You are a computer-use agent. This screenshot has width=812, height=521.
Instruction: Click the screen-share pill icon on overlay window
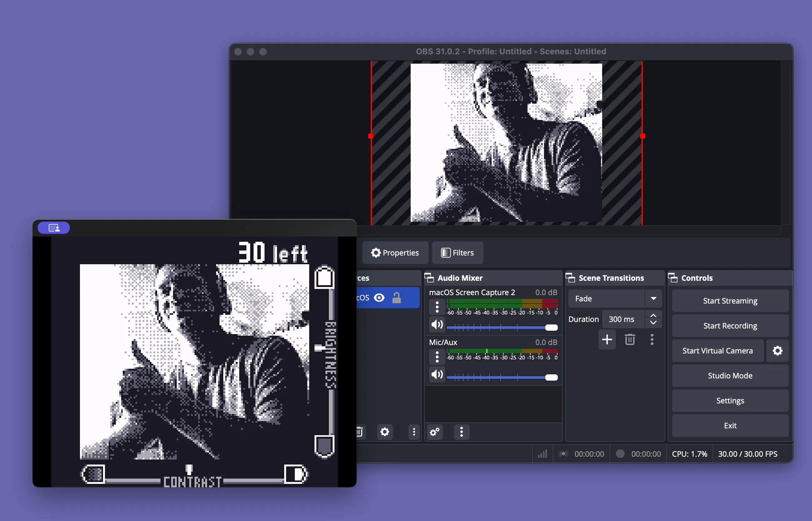(x=54, y=228)
